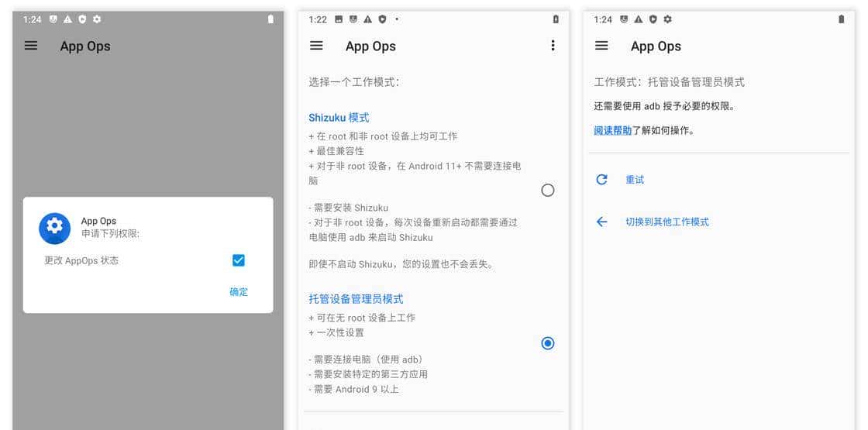This screenshot has height=430, width=868.
Task: Click the 工作模式：托管设备管理员模式 label
Action: tap(670, 82)
